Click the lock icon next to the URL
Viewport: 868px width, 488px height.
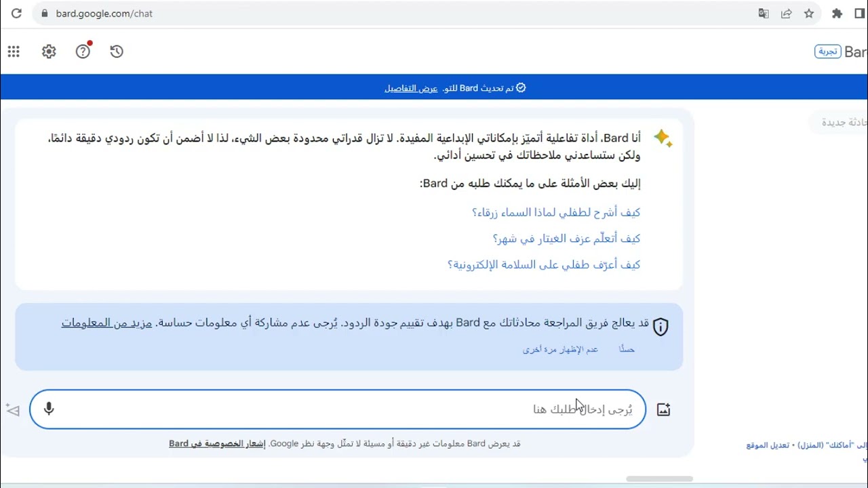[x=45, y=14]
